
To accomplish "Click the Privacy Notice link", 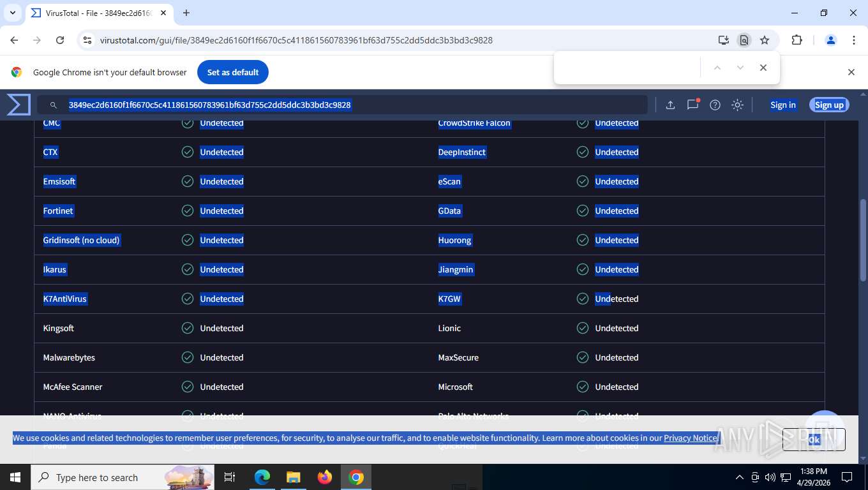I will click(x=691, y=438).
